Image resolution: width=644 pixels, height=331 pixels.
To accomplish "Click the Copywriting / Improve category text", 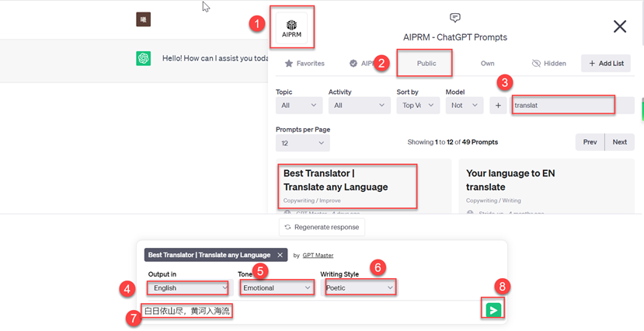I will point(312,200).
